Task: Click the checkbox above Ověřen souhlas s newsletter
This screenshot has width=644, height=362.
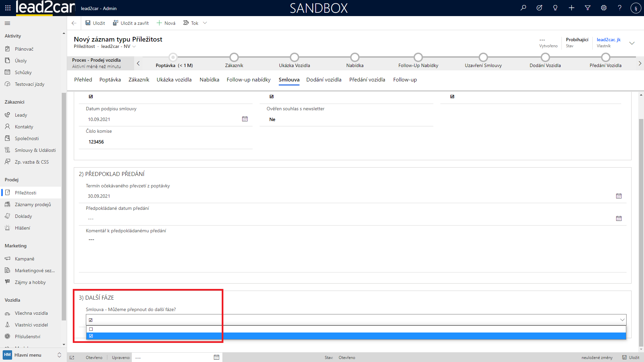Action: 272,97
